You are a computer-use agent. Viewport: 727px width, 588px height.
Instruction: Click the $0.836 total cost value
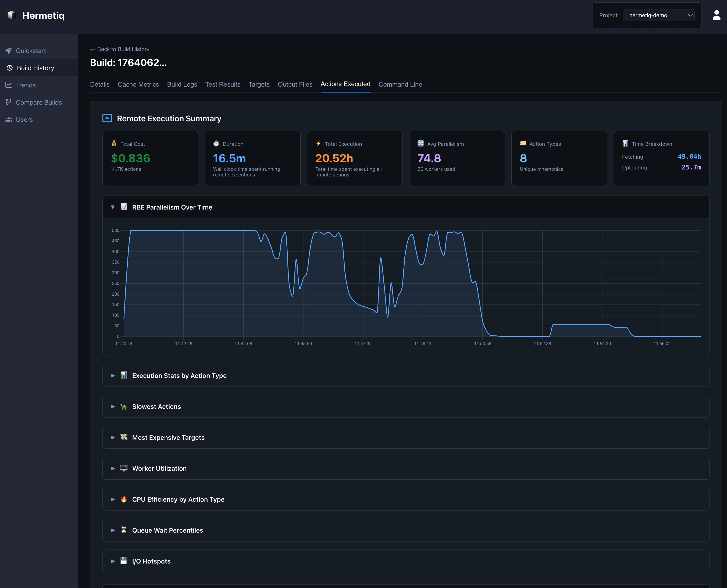click(130, 158)
